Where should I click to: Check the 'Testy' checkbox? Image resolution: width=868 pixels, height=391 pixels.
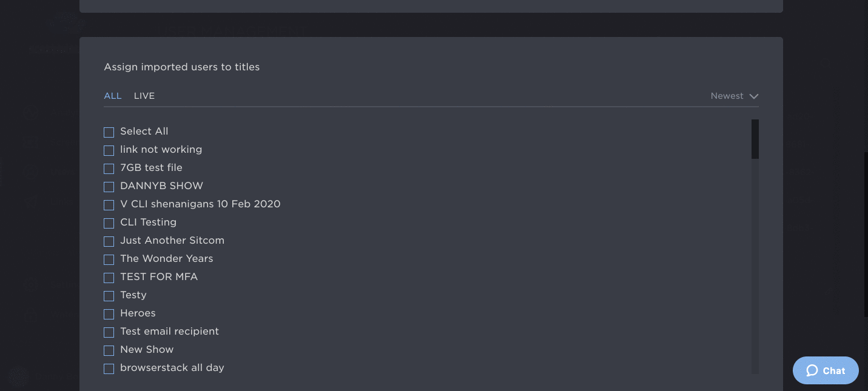[109, 296]
